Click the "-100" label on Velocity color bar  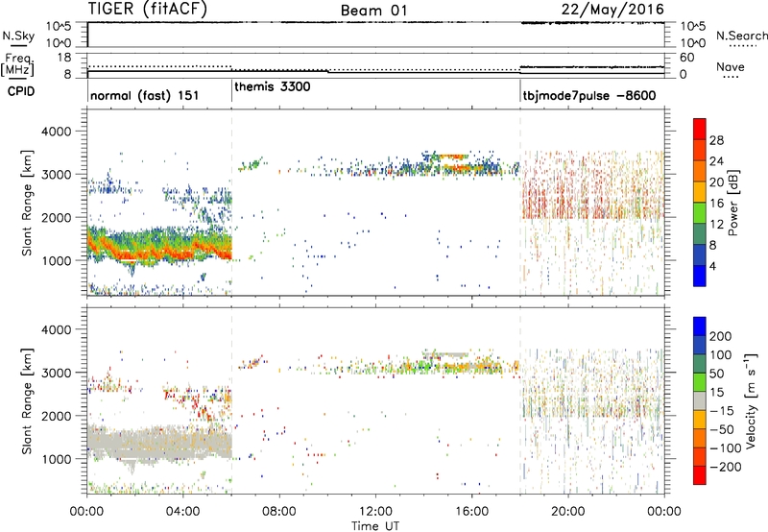pyautogui.click(x=726, y=448)
